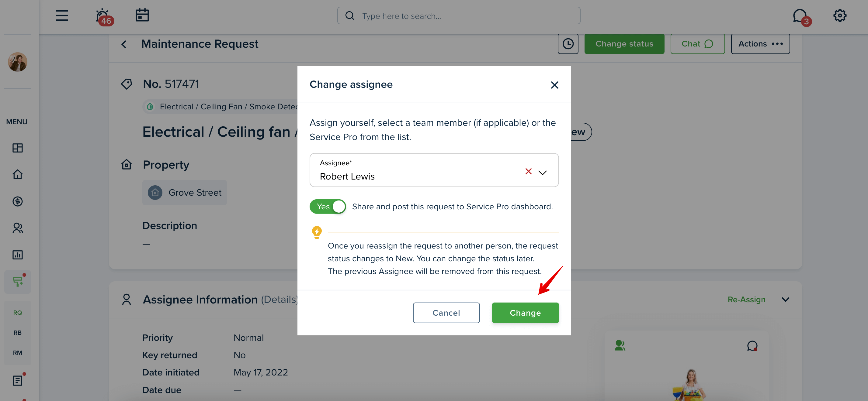Select the RM sidebar menu item

(x=18, y=353)
